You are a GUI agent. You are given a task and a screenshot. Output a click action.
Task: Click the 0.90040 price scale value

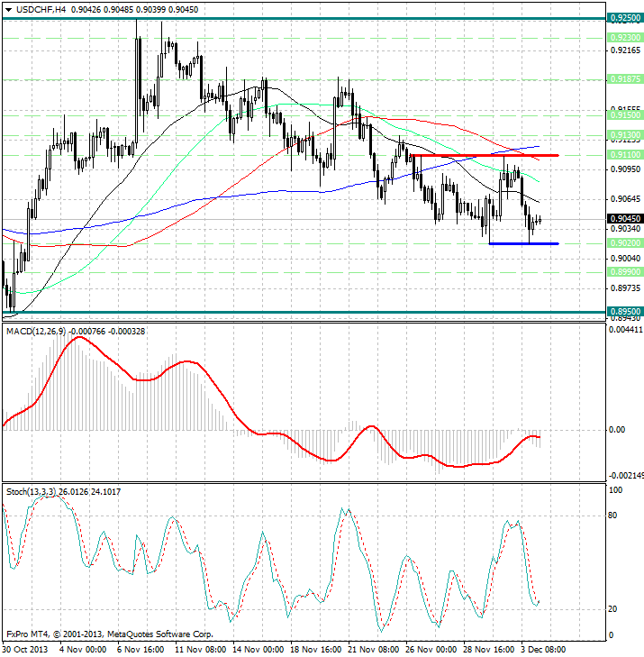(626, 258)
